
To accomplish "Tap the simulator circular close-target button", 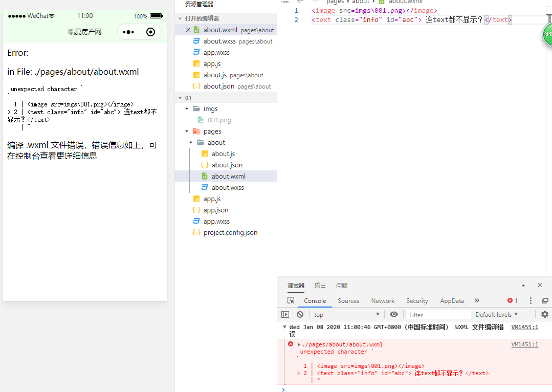I will pos(151,32).
